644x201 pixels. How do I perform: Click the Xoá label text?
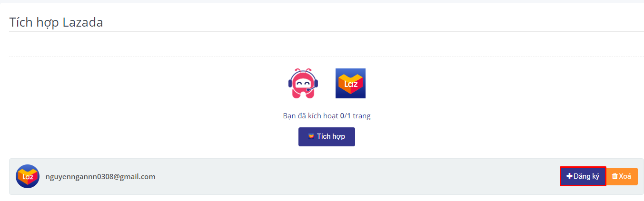point(625,176)
